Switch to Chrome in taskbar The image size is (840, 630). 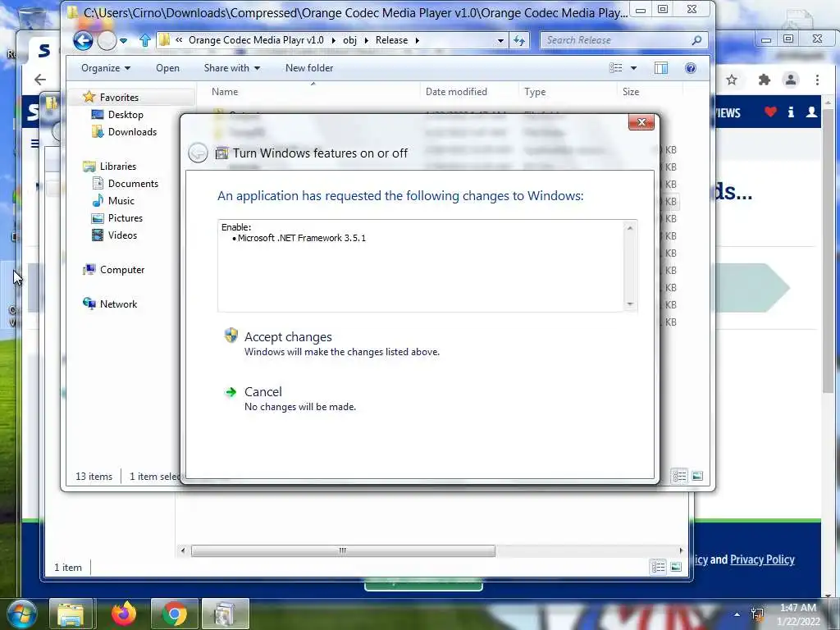coord(174,614)
